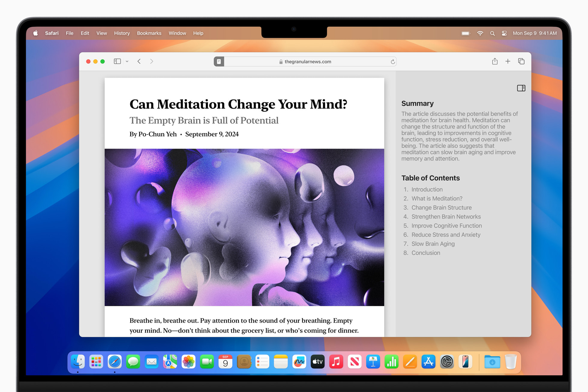Screen dimensions: 588x392
Task: Open the Apple menu
Action: (x=35, y=33)
